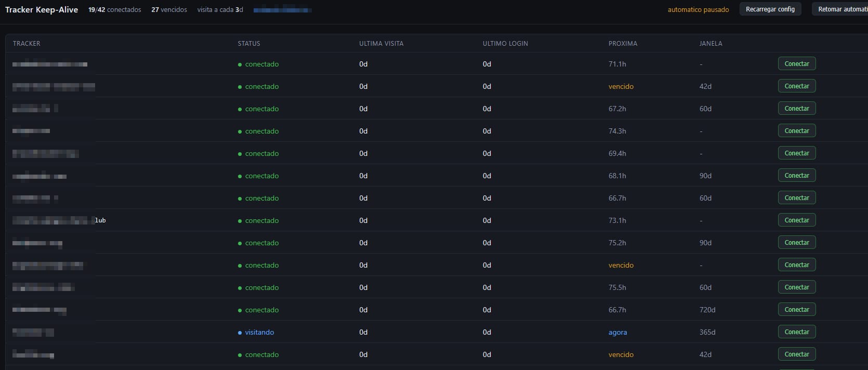Viewport: 868px width, 370px height.
Task: Select the PROXIMA column header
Action: pyautogui.click(x=623, y=44)
